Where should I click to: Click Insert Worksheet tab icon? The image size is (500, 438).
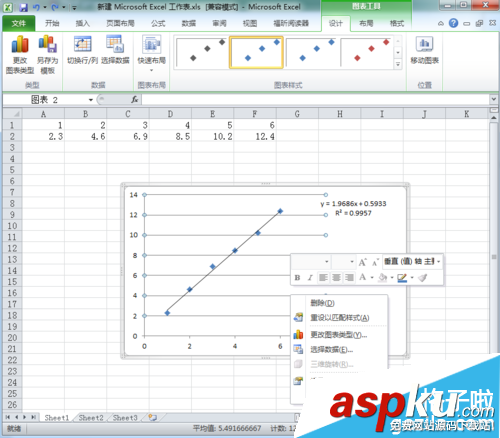pos(153,417)
